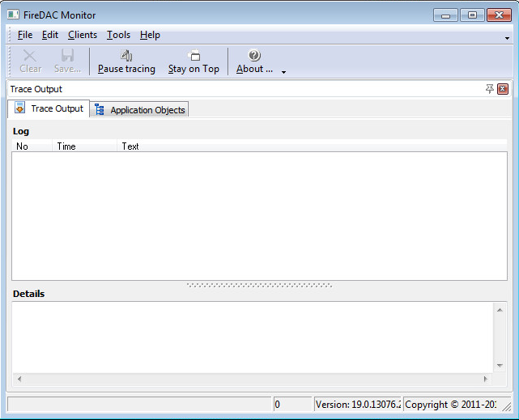Click the splitter between Log and Details
The image size is (519, 420).
(259, 285)
